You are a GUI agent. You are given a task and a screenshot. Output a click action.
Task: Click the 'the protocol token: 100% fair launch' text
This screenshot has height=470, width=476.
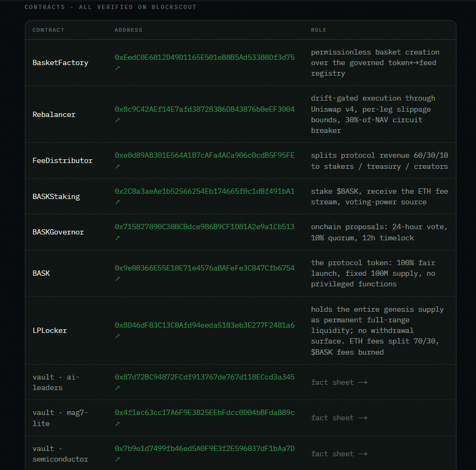pos(373,268)
